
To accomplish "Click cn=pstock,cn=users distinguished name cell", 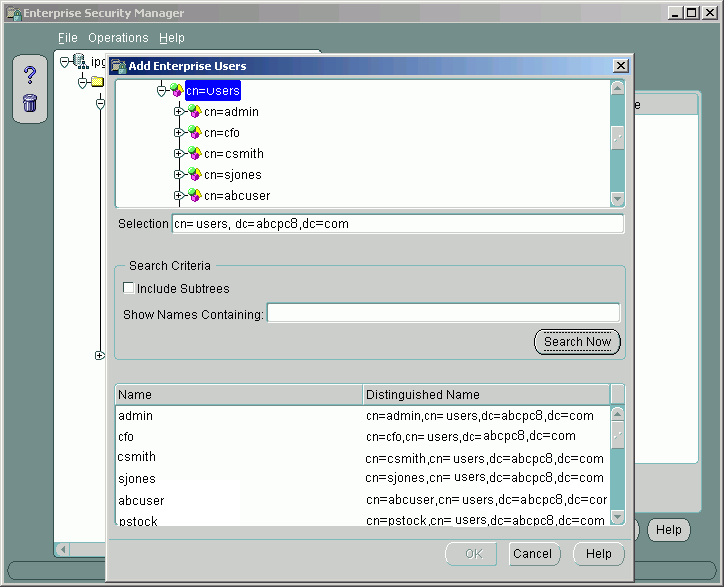I will click(485, 520).
